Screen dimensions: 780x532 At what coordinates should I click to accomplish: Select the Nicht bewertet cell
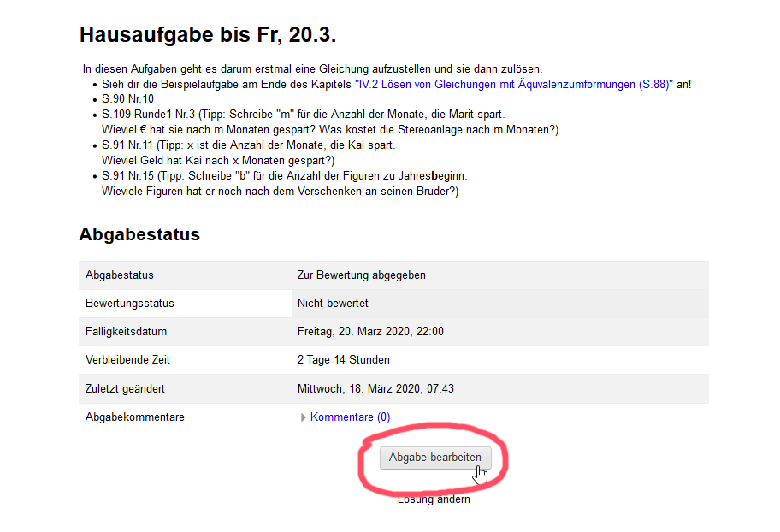(333, 304)
